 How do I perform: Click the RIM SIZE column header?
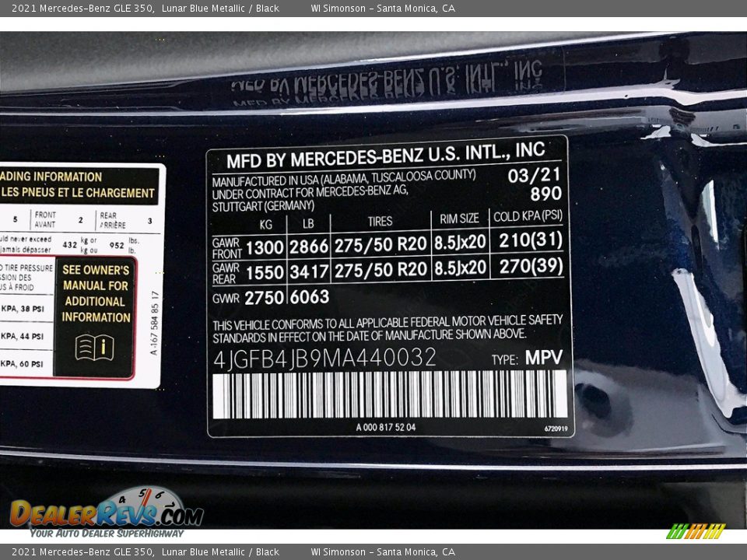pyautogui.click(x=459, y=219)
